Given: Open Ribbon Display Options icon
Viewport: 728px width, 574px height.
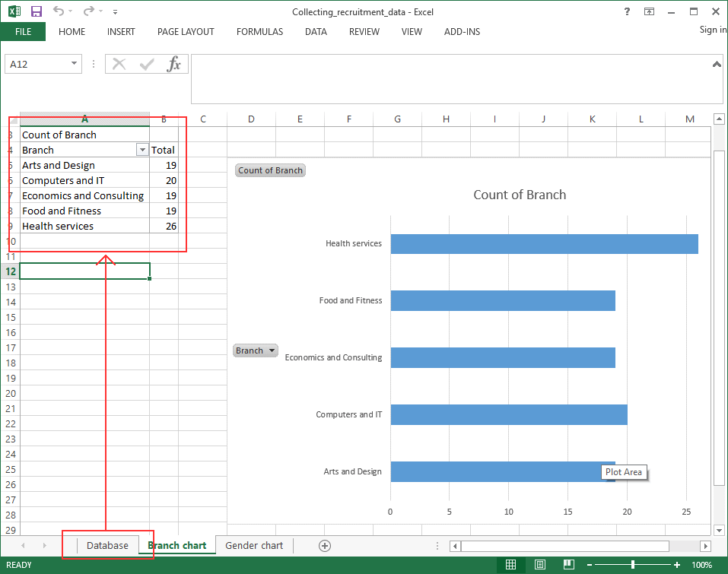Looking at the screenshot, I should (x=649, y=11).
